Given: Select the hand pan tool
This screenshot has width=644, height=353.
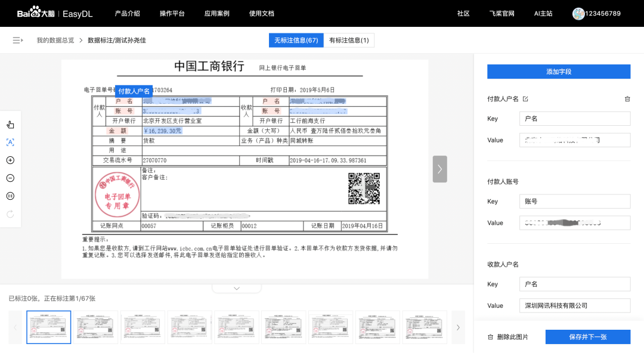Looking at the screenshot, I should (10, 124).
